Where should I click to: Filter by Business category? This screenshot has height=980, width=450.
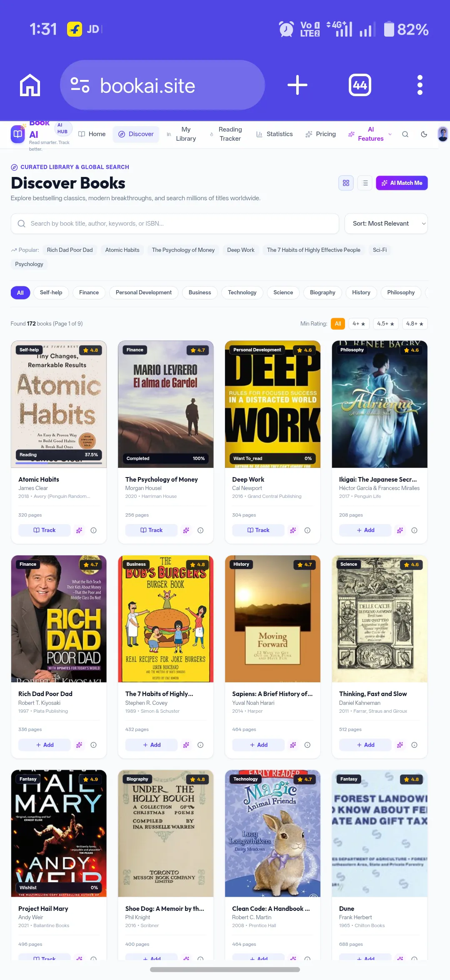[x=200, y=293]
